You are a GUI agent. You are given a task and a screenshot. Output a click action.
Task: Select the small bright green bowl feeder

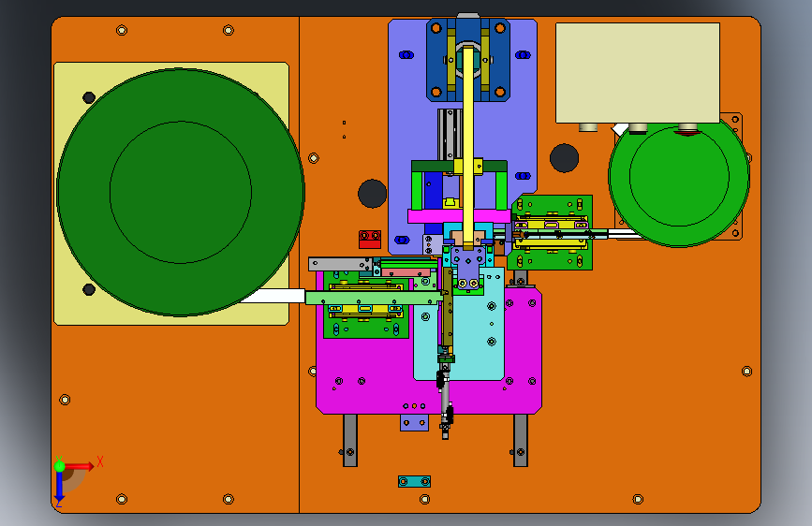point(679,179)
